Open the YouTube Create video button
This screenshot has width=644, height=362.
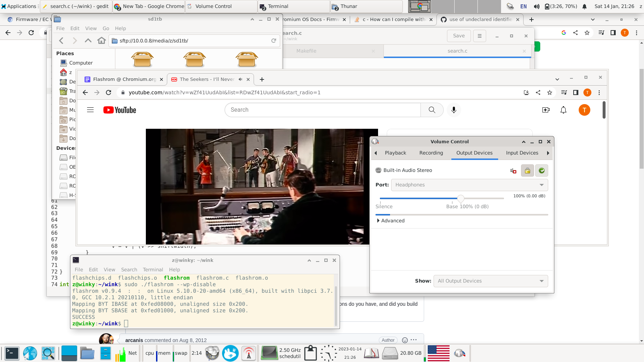[x=546, y=110]
